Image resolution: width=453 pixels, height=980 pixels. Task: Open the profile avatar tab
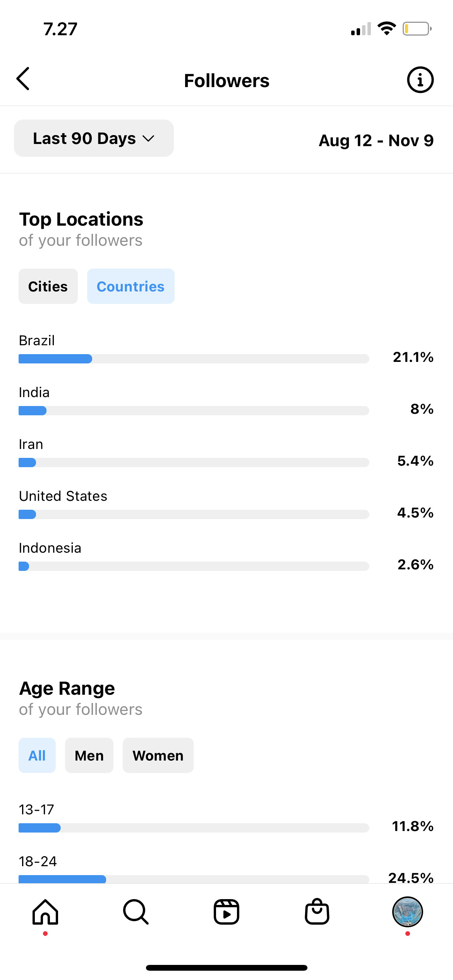407,912
